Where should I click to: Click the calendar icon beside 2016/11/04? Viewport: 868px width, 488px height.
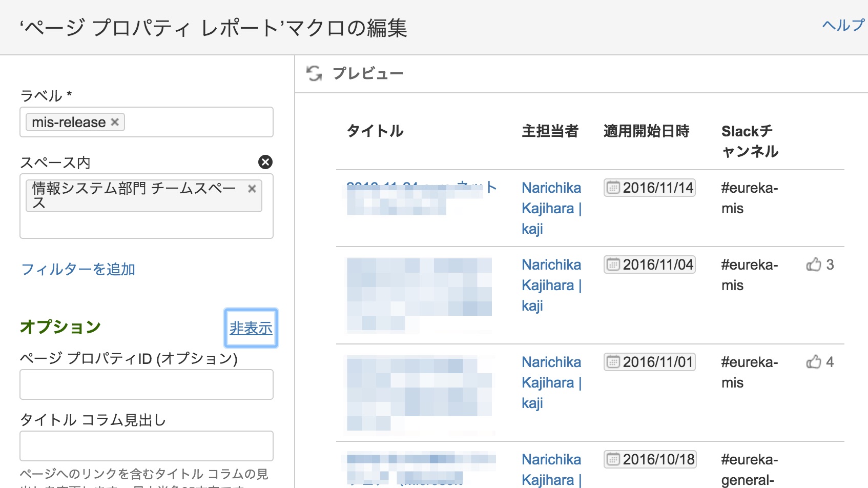(613, 265)
